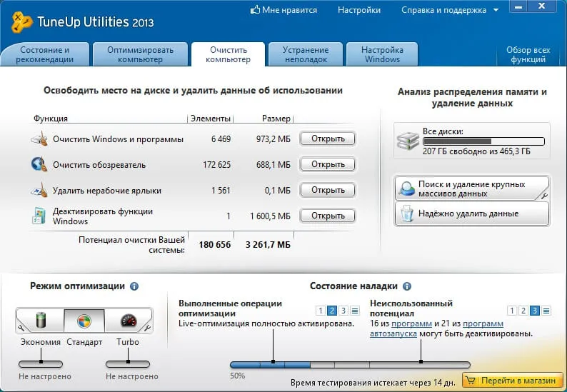Click the icon for Деактивировать функции Windows
Viewport: 567px width, 392px height.
[39, 216]
